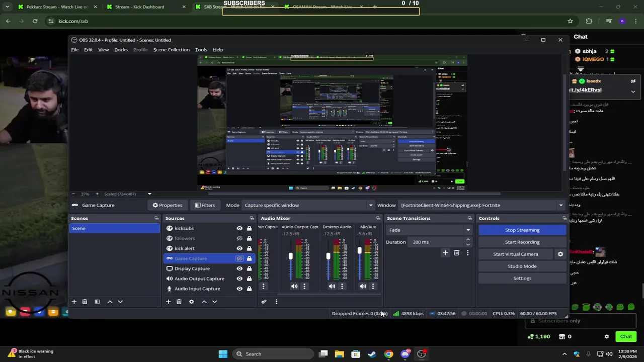Show the Game Capture source eye icon
644x362 pixels.
pos(239,258)
